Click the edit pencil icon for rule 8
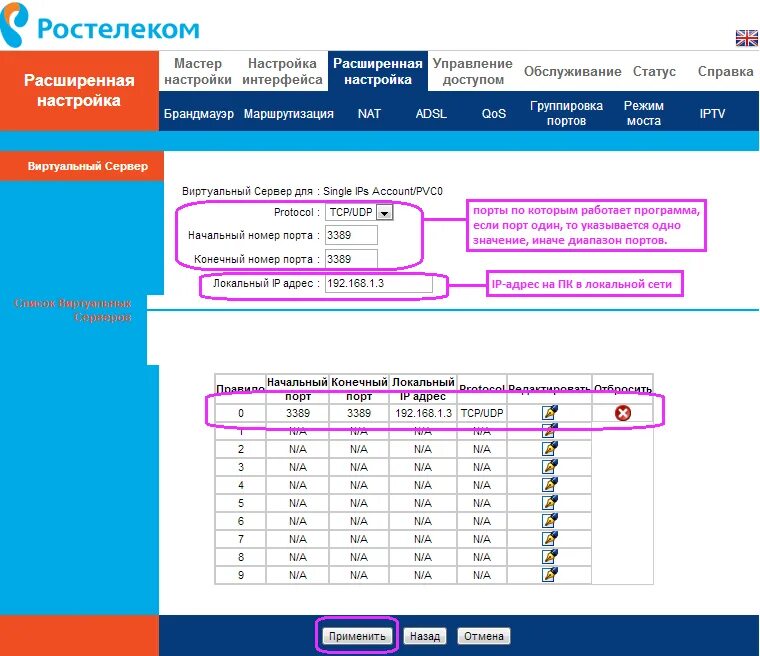 pyautogui.click(x=550, y=557)
